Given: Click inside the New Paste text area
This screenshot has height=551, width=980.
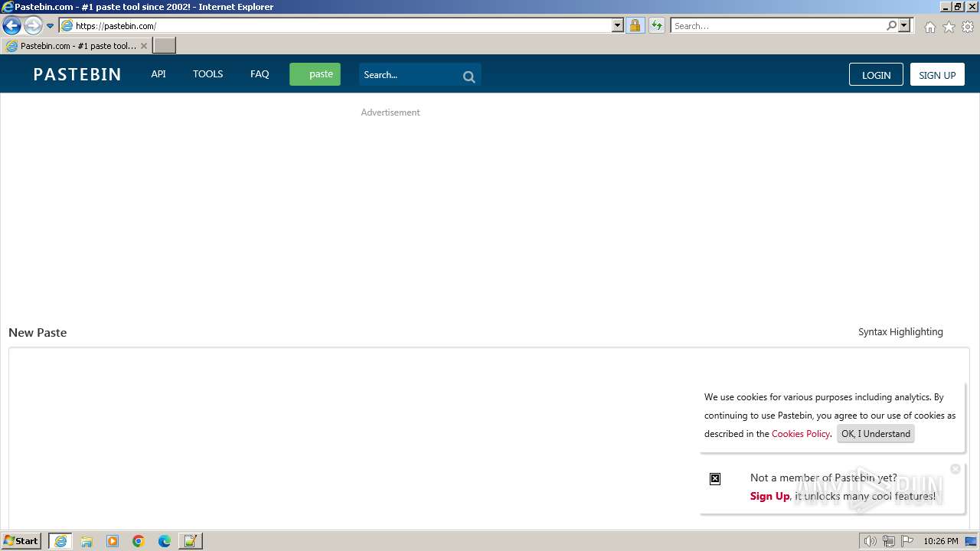Looking at the screenshot, I should pyautogui.click(x=488, y=438).
